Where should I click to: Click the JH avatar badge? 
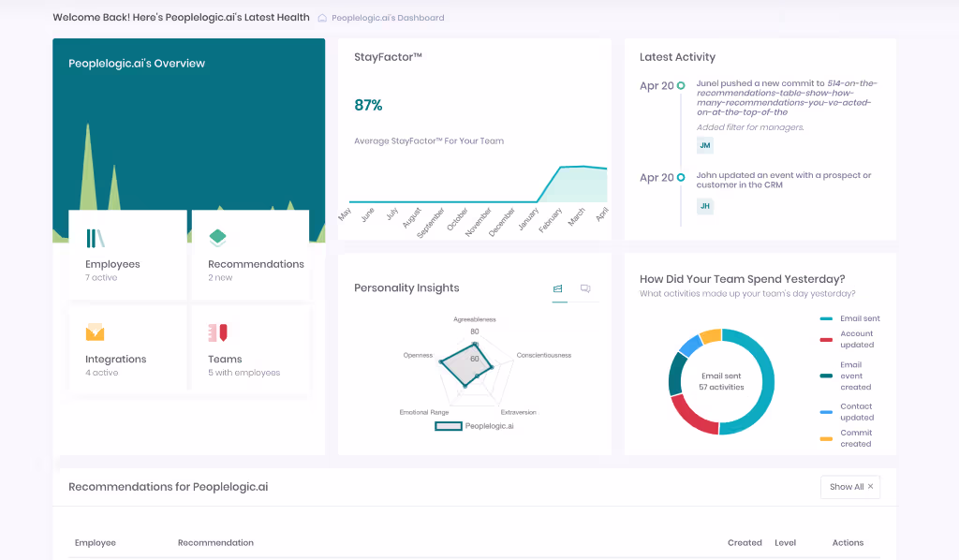[705, 206]
